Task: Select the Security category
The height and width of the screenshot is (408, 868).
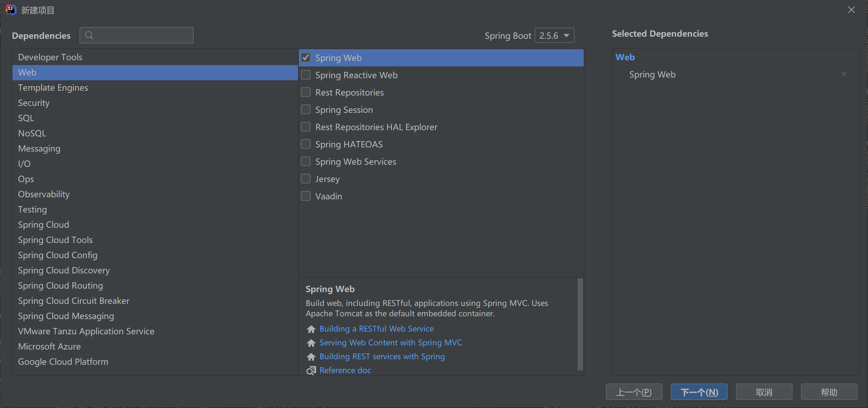Action: click(x=33, y=102)
